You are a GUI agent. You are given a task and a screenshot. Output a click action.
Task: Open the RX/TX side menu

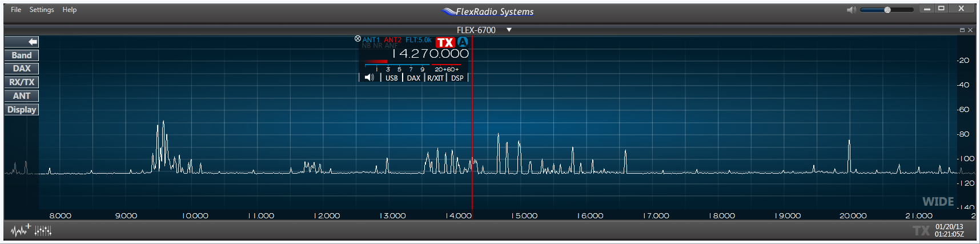point(22,82)
